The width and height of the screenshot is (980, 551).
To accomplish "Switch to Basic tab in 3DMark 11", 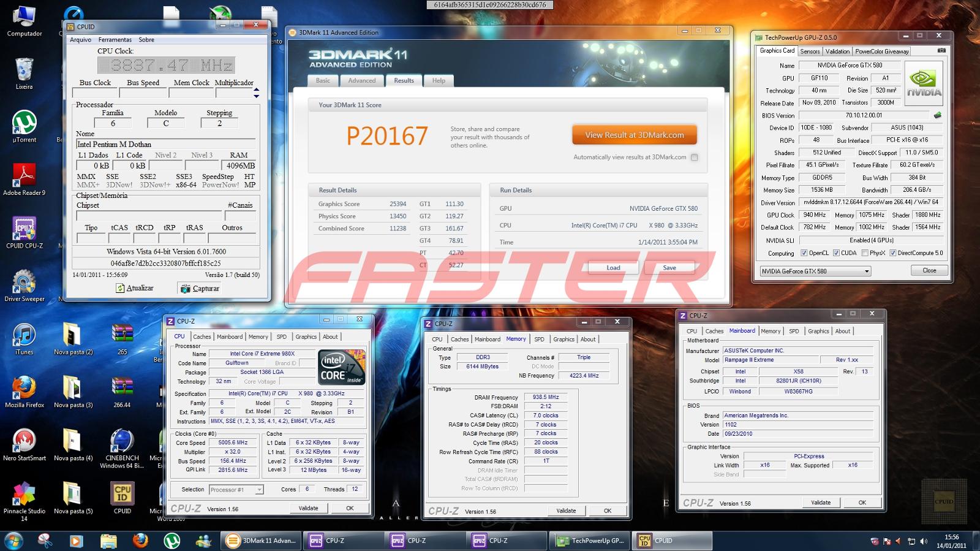I will point(323,80).
